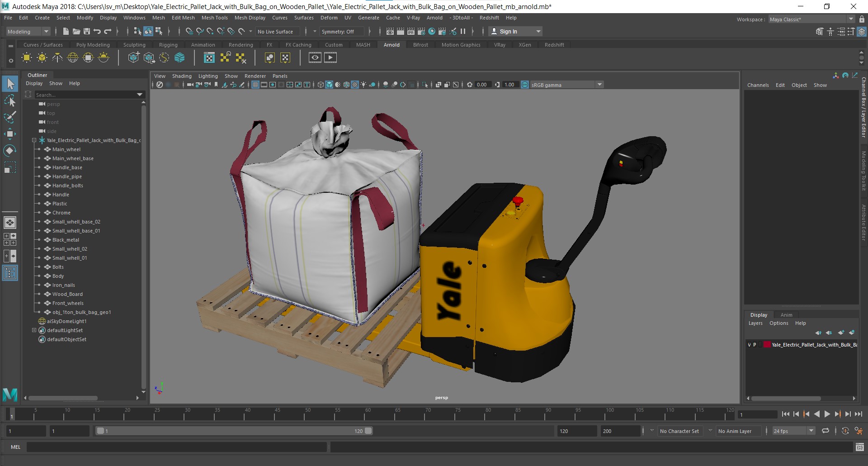
Task: Toggle textured display in viewport
Action: point(355,85)
